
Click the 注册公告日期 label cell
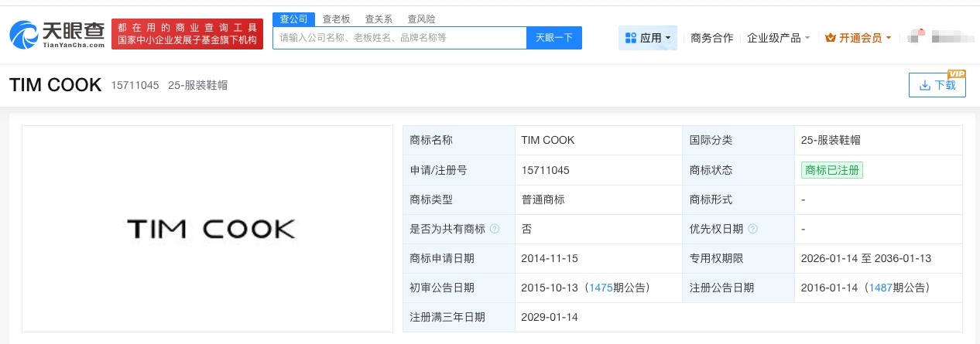[x=738, y=288]
